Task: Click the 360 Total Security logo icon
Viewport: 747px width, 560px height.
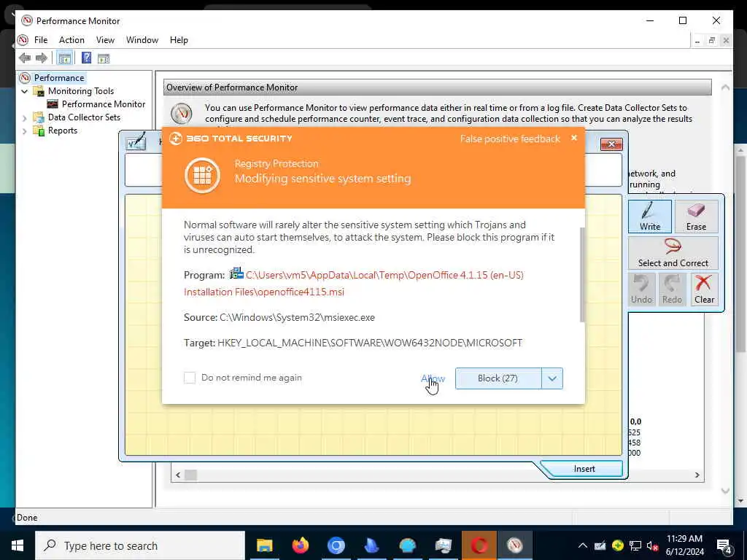Action: [x=176, y=139]
